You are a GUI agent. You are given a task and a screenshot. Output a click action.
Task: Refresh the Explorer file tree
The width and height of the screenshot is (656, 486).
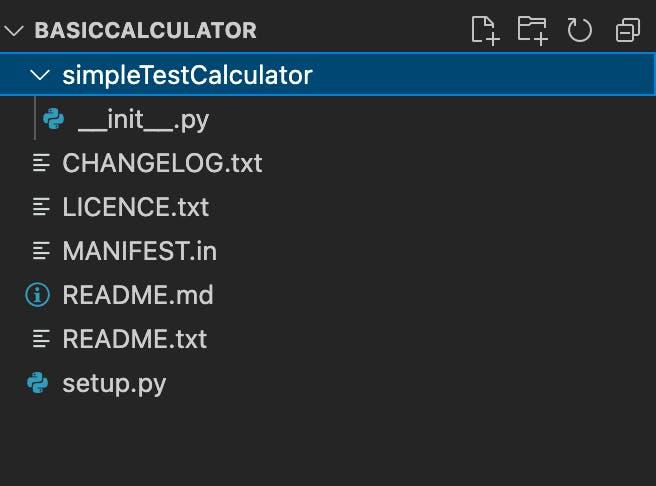580,30
